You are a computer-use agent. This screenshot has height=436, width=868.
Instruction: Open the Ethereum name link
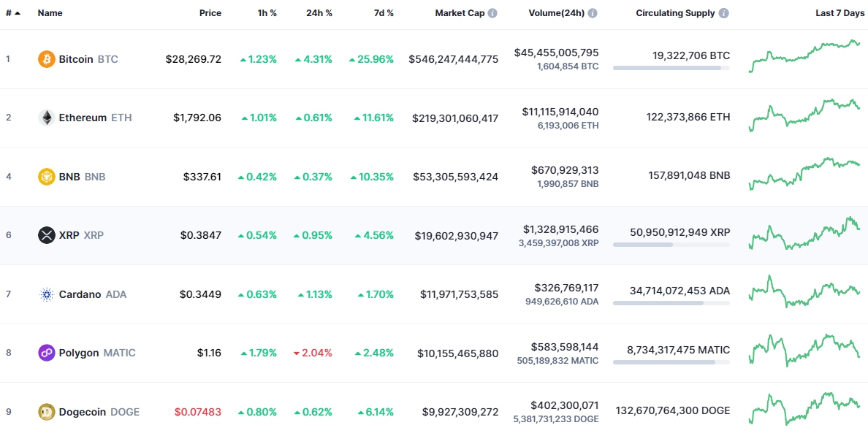[83, 118]
